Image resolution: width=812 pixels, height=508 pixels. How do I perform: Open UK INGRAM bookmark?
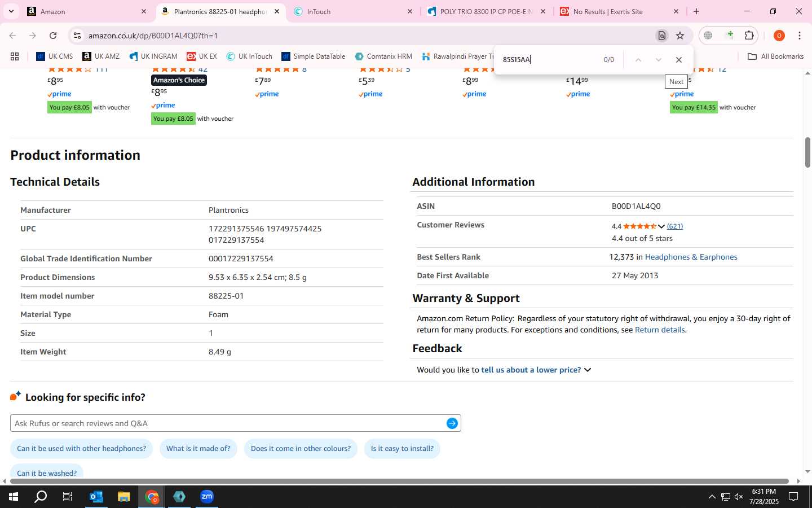point(153,56)
